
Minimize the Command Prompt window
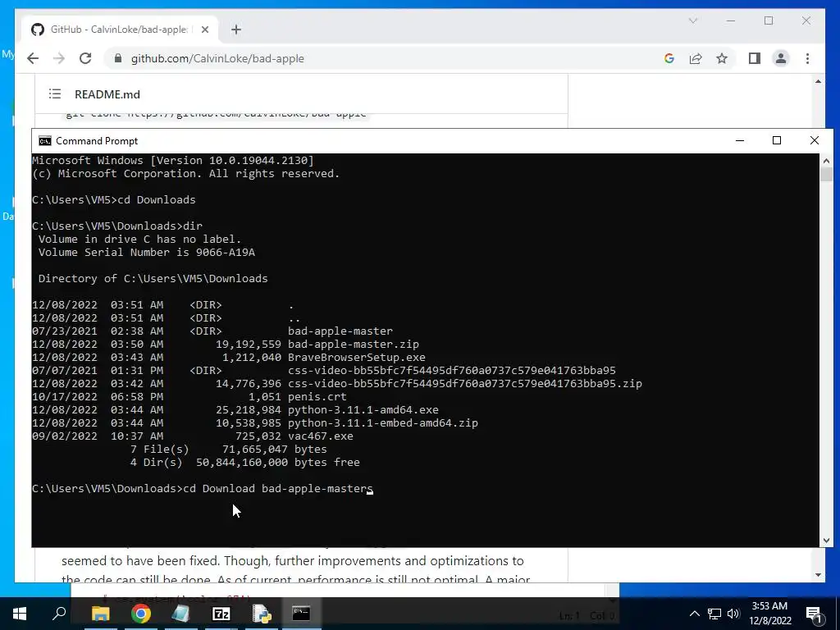click(740, 140)
